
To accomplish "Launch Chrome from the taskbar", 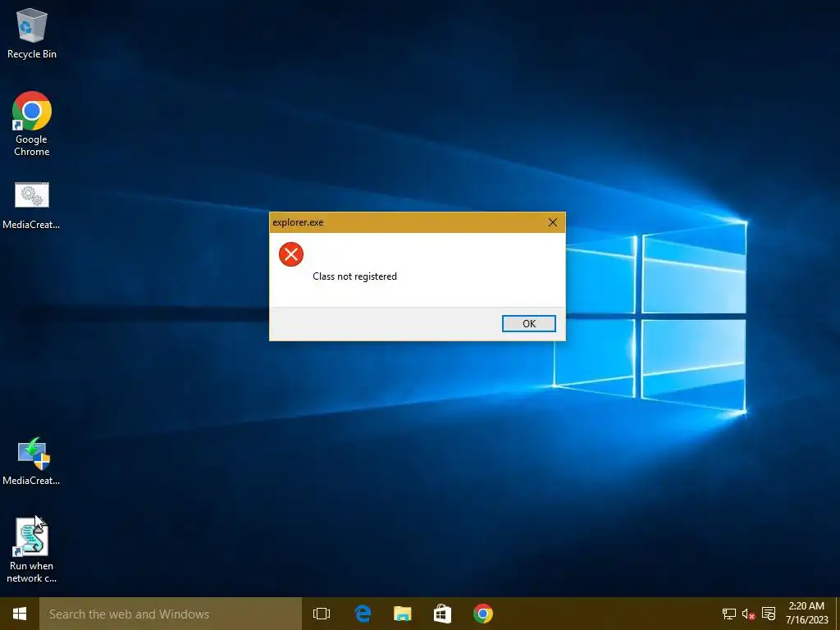I will (x=482, y=614).
